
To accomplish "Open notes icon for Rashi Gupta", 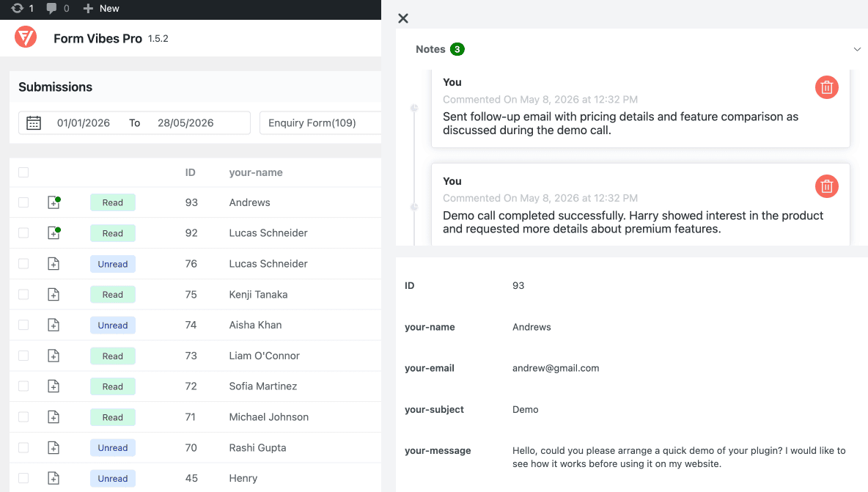I will coord(54,448).
